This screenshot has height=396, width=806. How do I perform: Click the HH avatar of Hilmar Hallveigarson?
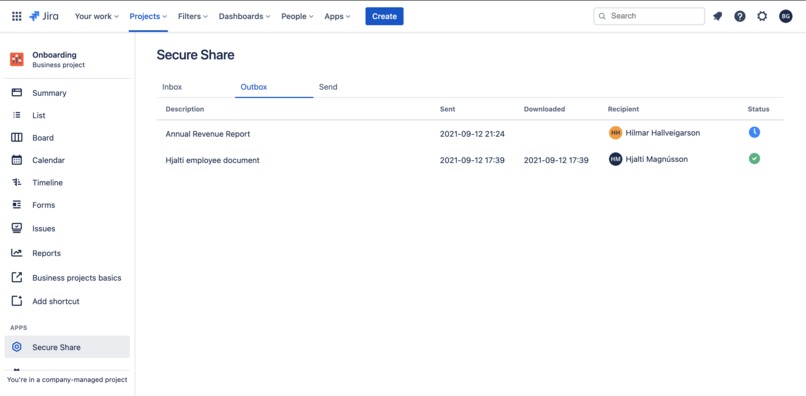pyautogui.click(x=616, y=133)
